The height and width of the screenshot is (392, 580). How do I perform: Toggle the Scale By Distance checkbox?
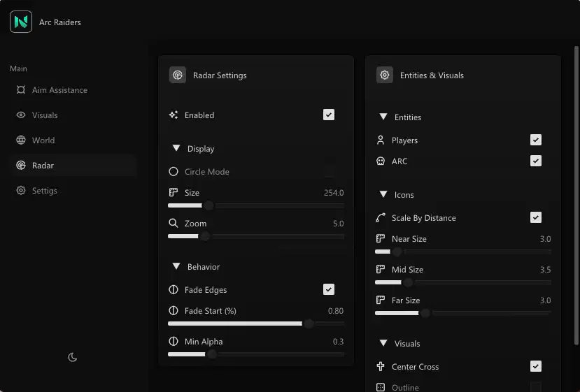(536, 218)
